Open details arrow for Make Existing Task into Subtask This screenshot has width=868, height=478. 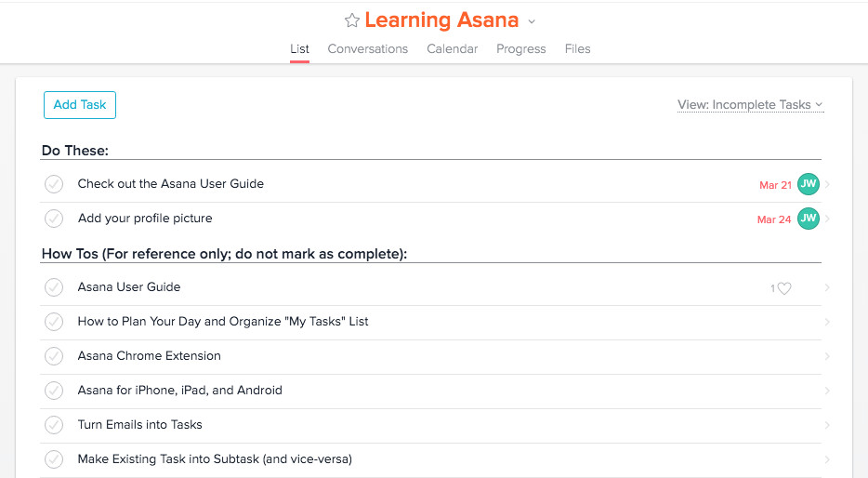click(x=827, y=459)
